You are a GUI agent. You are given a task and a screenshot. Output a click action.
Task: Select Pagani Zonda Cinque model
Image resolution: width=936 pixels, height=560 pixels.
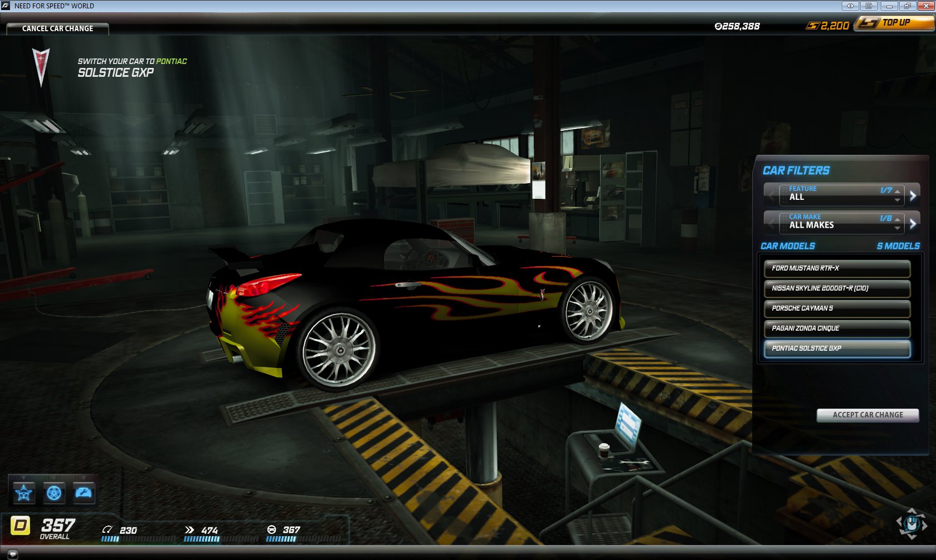(x=837, y=328)
